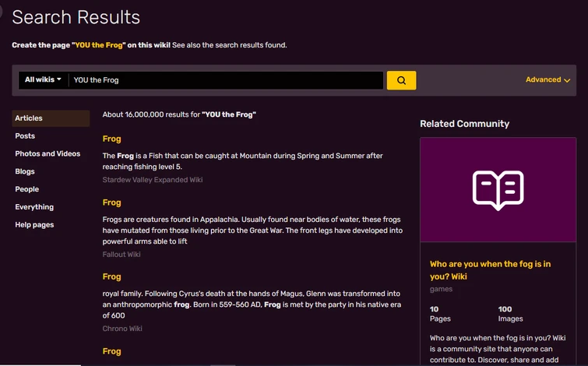The width and height of the screenshot is (588, 366).
Task: Visit the Stardew Valley Expanded Wiki link
Action: pos(153,180)
